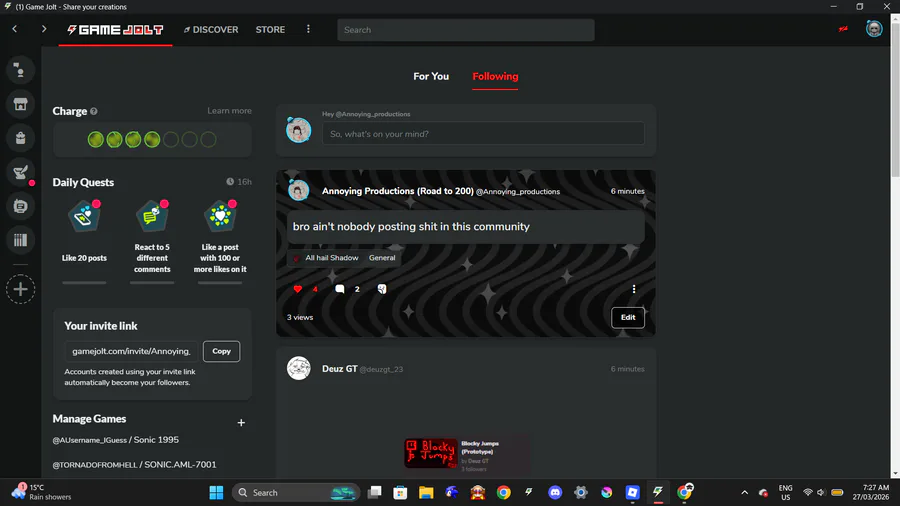Screen dimensions: 900x506
Task: Open the account avatar menu in top bar
Action: [x=874, y=29]
